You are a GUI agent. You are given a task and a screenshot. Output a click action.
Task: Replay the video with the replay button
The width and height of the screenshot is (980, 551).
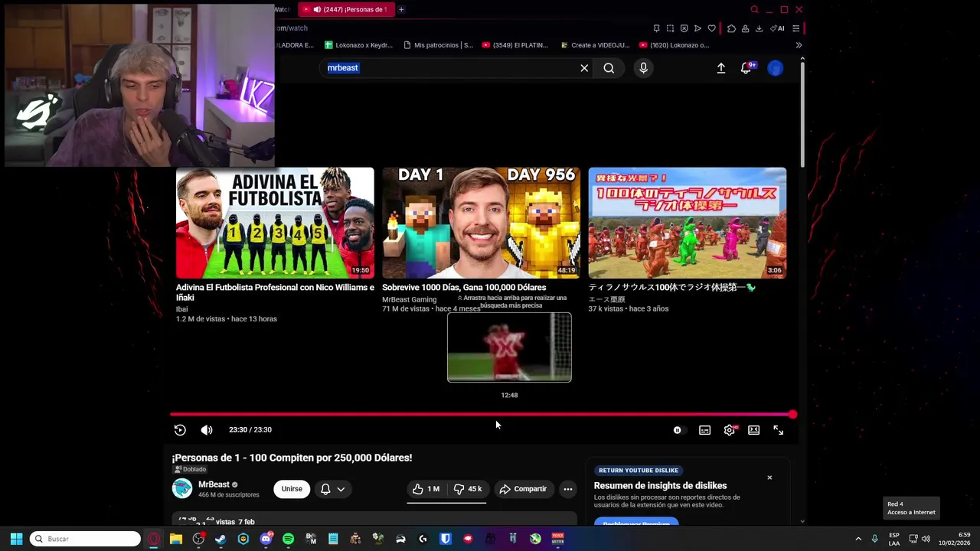tap(180, 430)
